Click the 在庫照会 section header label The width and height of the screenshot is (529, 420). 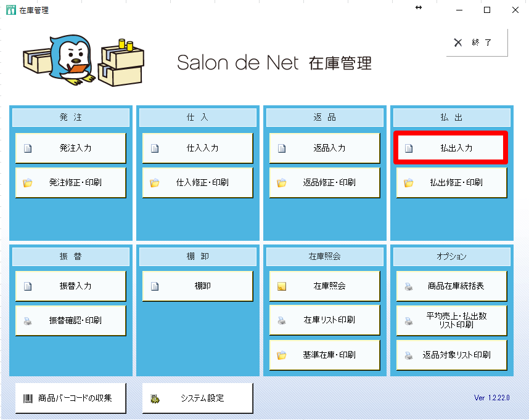pos(324,257)
